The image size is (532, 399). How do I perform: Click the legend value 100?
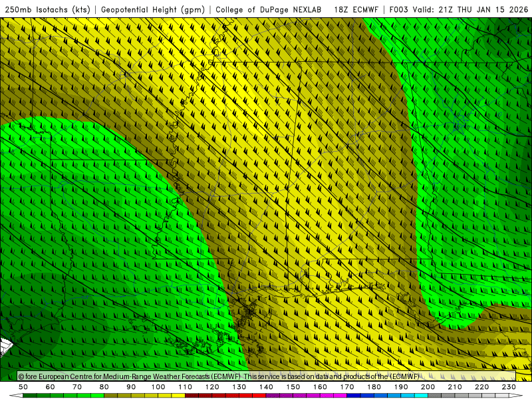[x=158, y=387]
